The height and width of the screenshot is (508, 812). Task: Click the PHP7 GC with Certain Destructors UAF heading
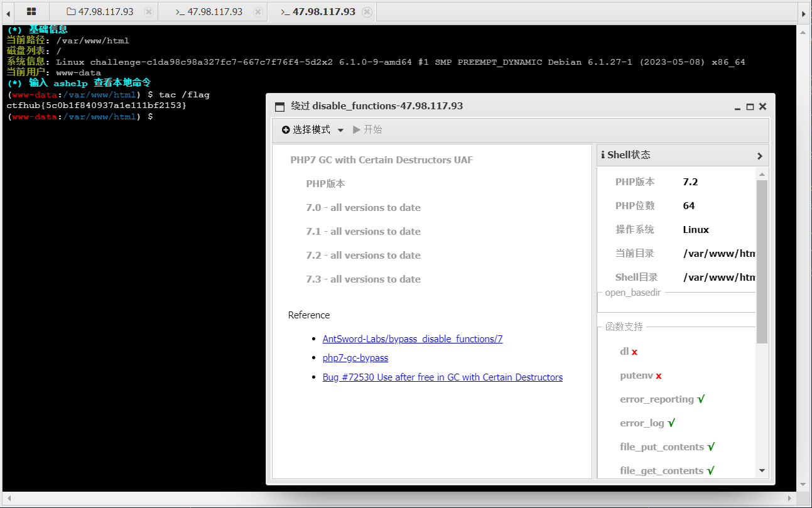382,160
